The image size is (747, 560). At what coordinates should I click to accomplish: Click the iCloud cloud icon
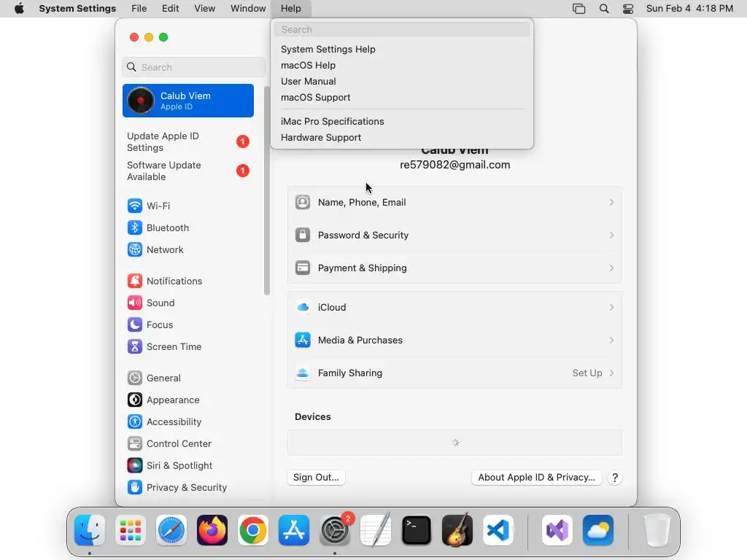click(x=303, y=308)
